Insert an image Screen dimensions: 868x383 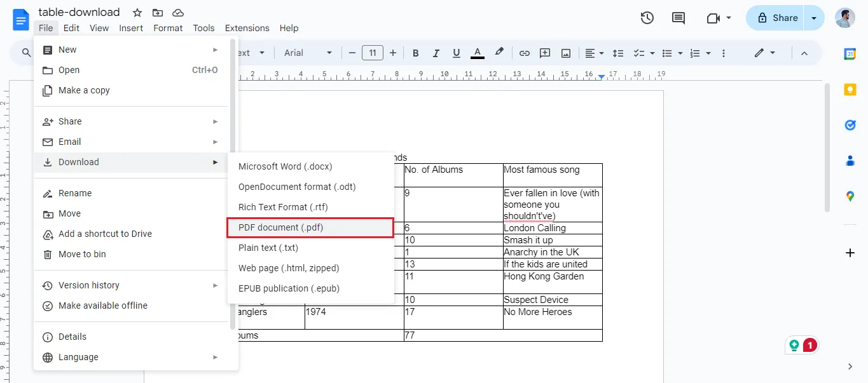566,53
